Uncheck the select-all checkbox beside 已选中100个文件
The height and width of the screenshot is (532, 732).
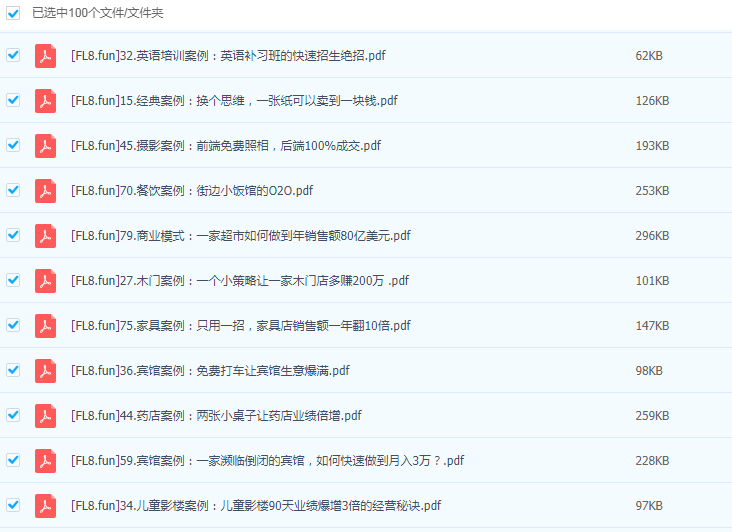(x=13, y=13)
